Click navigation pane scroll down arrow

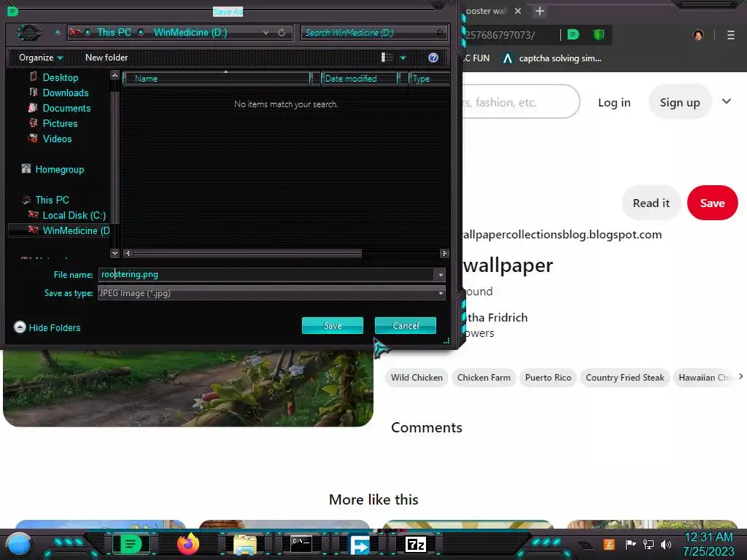pos(115,253)
